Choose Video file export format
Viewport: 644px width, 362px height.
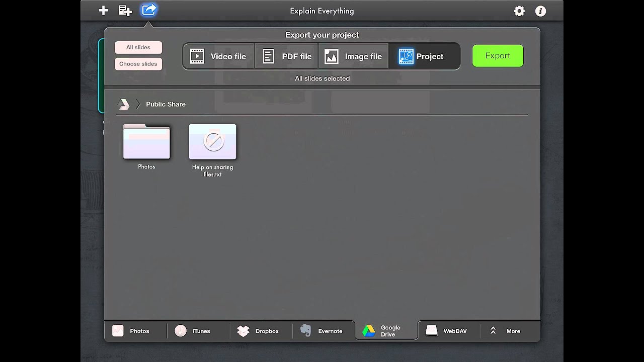pos(218,56)
